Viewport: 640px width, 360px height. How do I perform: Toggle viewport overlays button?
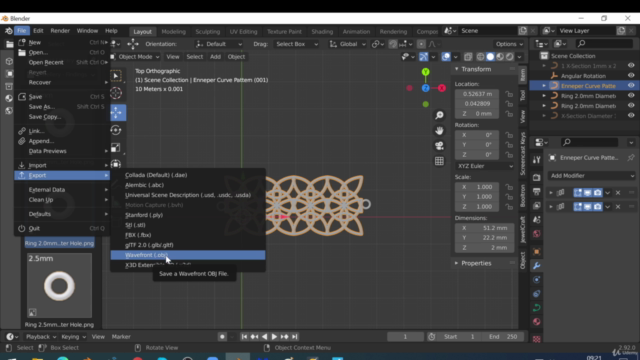pos(446,57)
